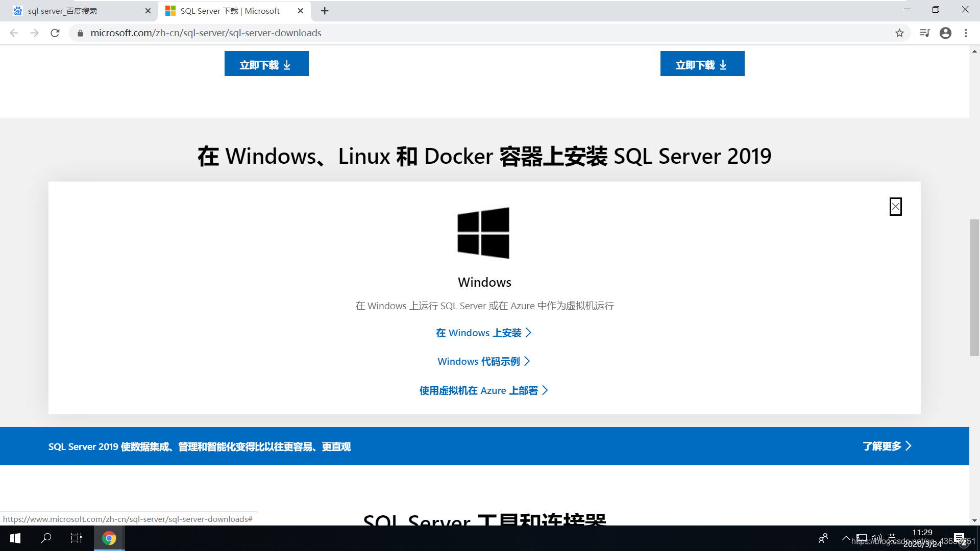Open Task View on the taskbar
This screenshot has width=980, height=551.
click(77, 538)
